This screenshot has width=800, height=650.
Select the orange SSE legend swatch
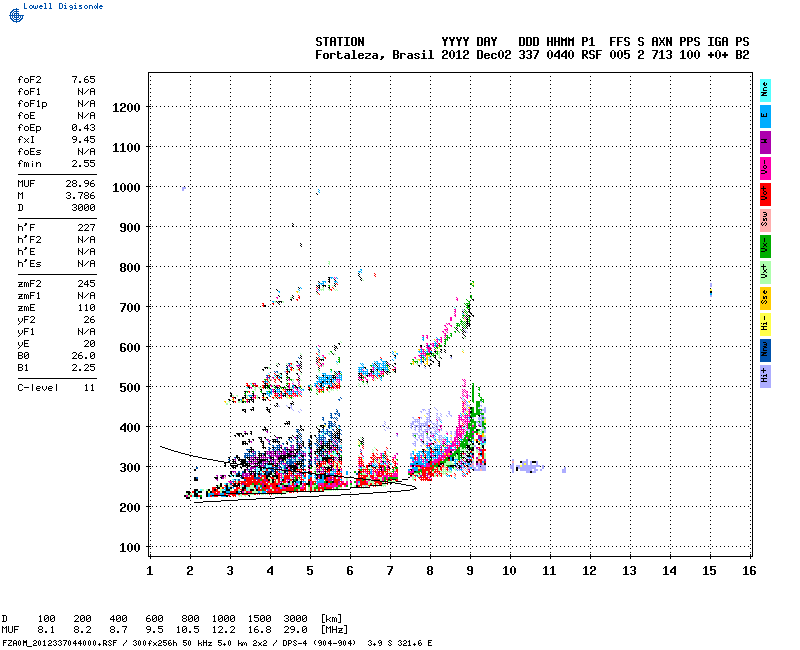(765, 298)
